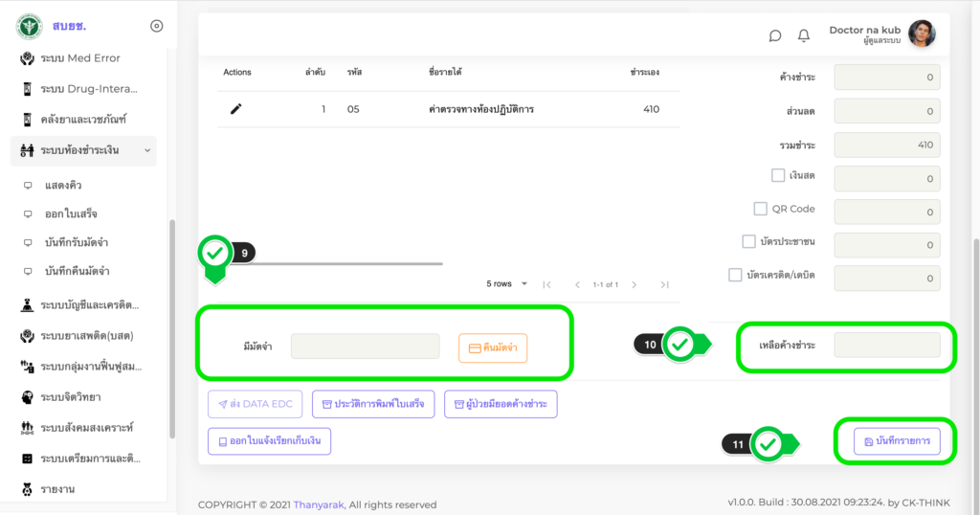Click the บันทึกรายการ save button

point(897,441)
